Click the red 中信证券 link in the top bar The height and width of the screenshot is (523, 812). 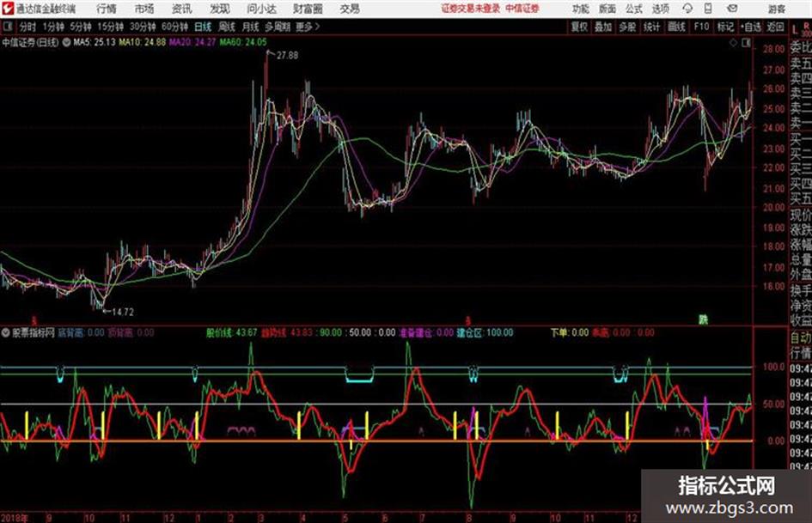(522, 9)
